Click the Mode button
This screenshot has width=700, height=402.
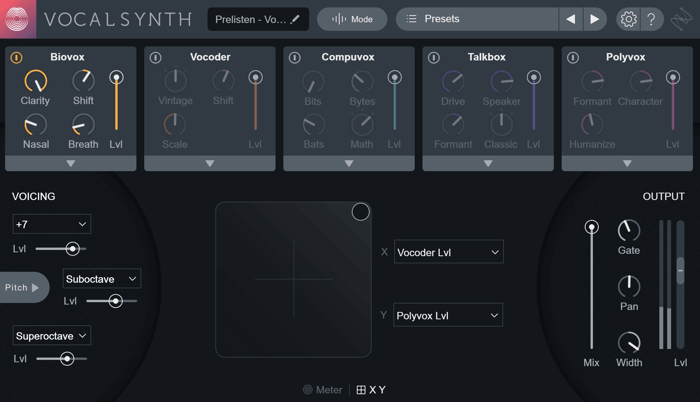click(352, 19)
